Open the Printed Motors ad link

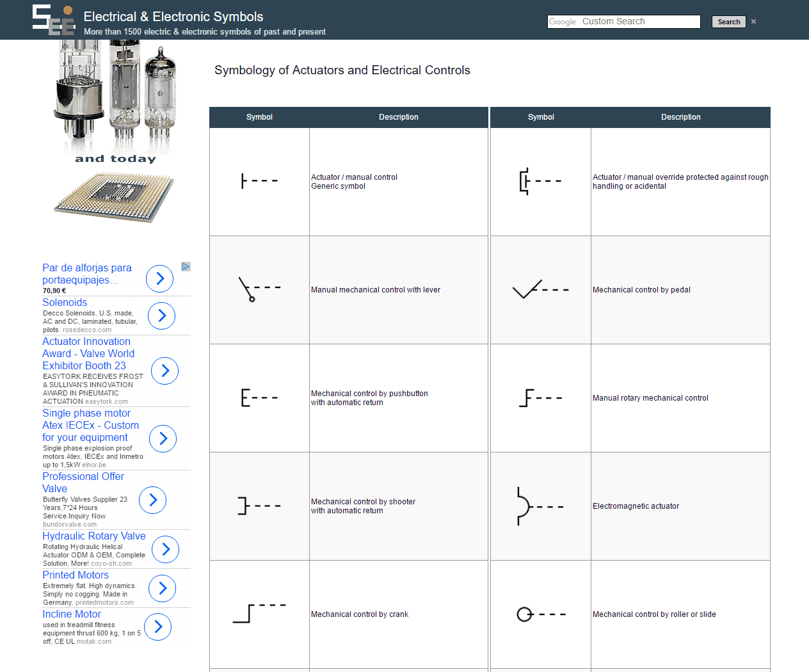tap(76, 575)
